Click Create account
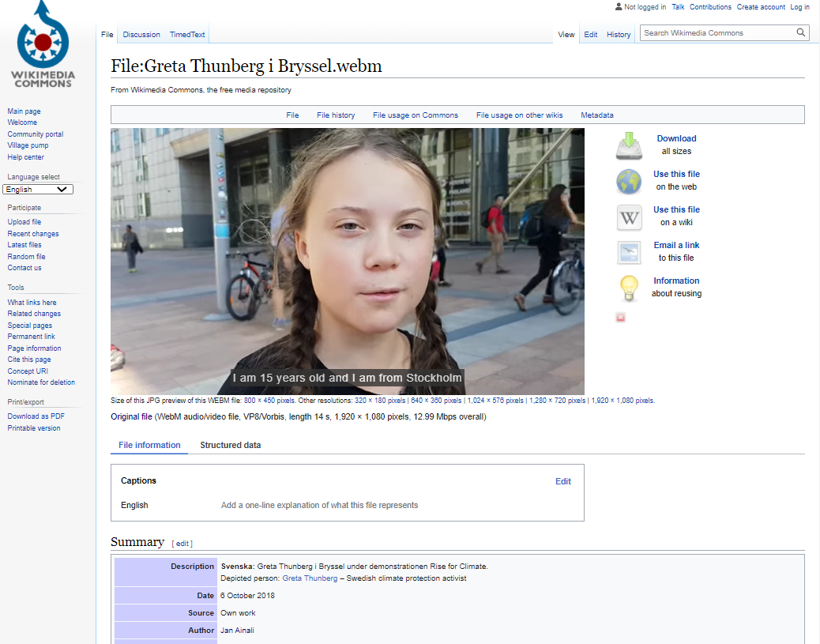This screenshot has width=820, height=644. point(761,7)
